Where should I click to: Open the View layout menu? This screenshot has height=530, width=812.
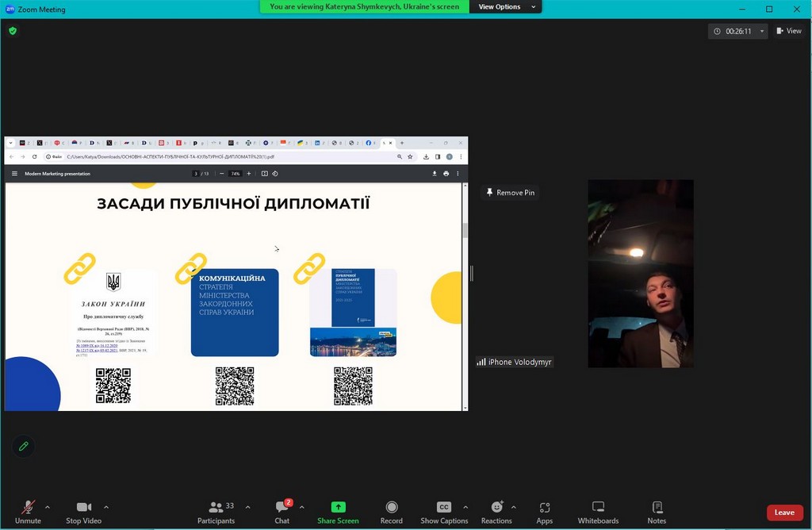coord(789,31)
